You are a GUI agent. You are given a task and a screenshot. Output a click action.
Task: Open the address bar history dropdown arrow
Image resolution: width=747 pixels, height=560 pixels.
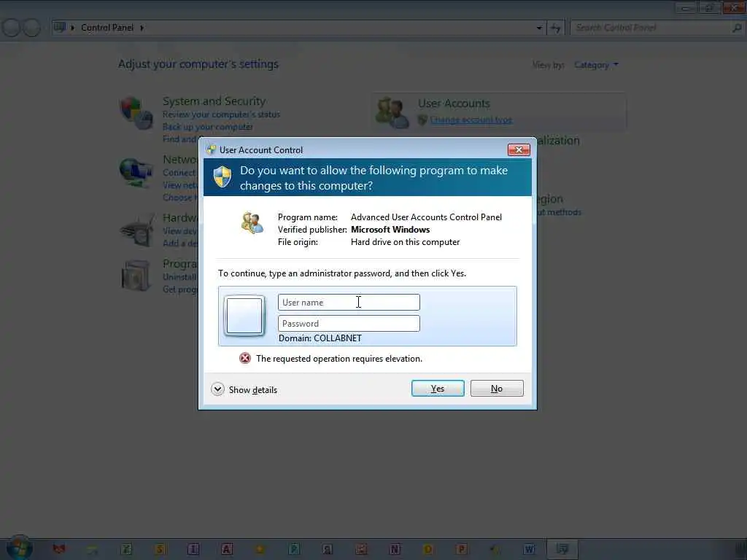pyautogui.click(x=539, y=28)
